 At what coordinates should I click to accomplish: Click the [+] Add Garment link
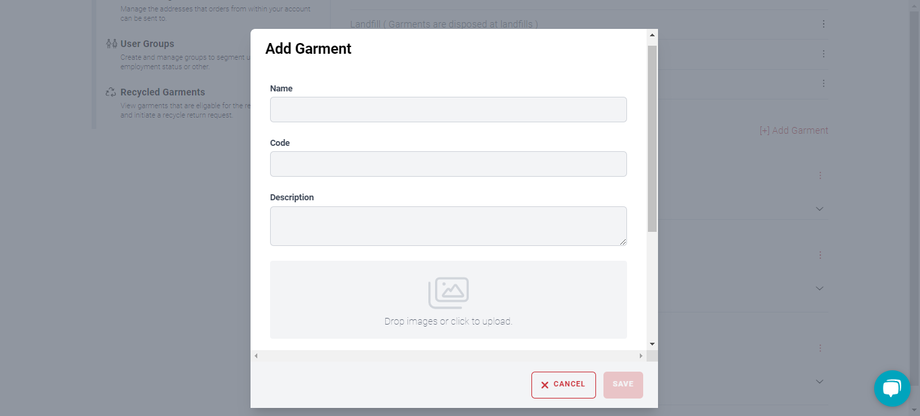(793, 131)
